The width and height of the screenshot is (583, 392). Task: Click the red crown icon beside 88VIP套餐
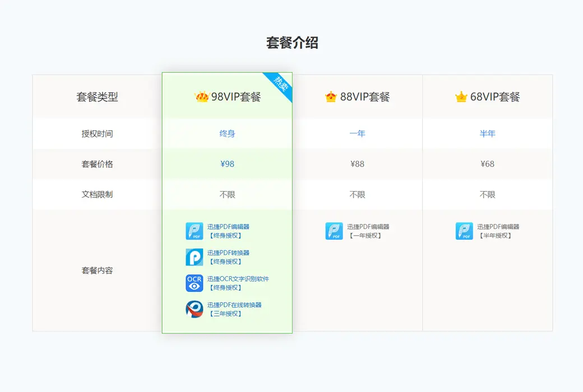pyautogui.click(x=331, y=97)
